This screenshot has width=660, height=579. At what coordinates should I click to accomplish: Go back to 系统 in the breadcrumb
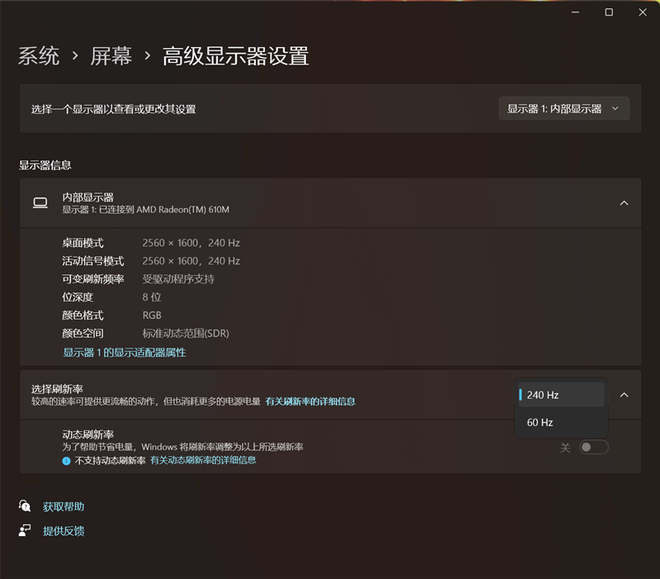point(39,56)
